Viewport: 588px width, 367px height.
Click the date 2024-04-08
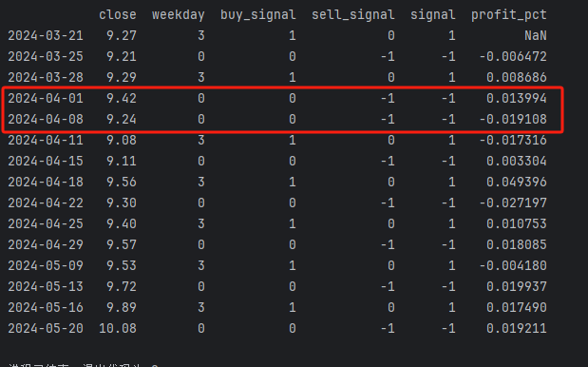(x=46, y=120)
